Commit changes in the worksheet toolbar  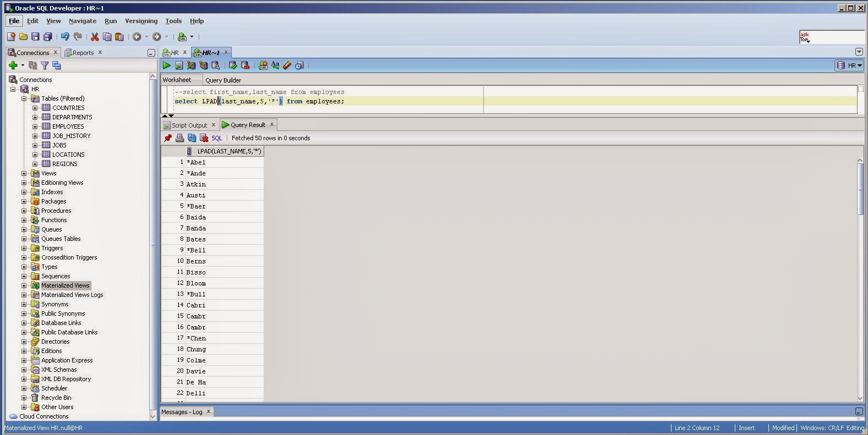pyautogui.click(x=233, y=65)
